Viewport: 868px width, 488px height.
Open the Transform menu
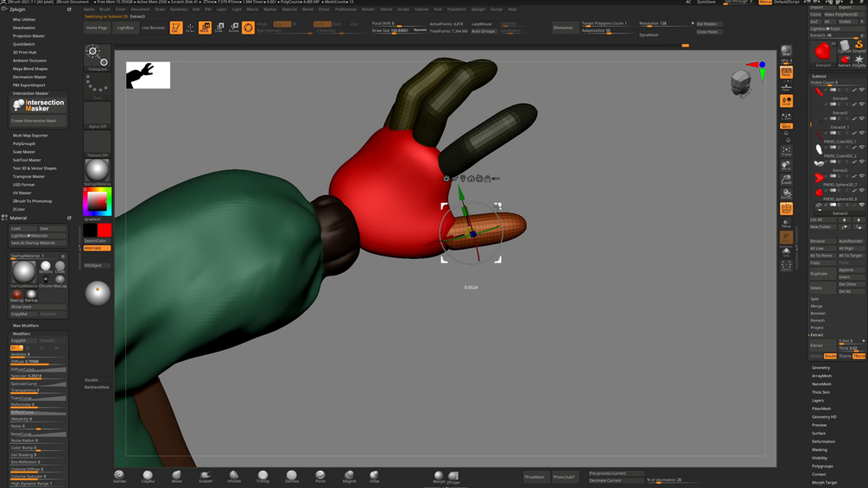(x=456, y=10)
